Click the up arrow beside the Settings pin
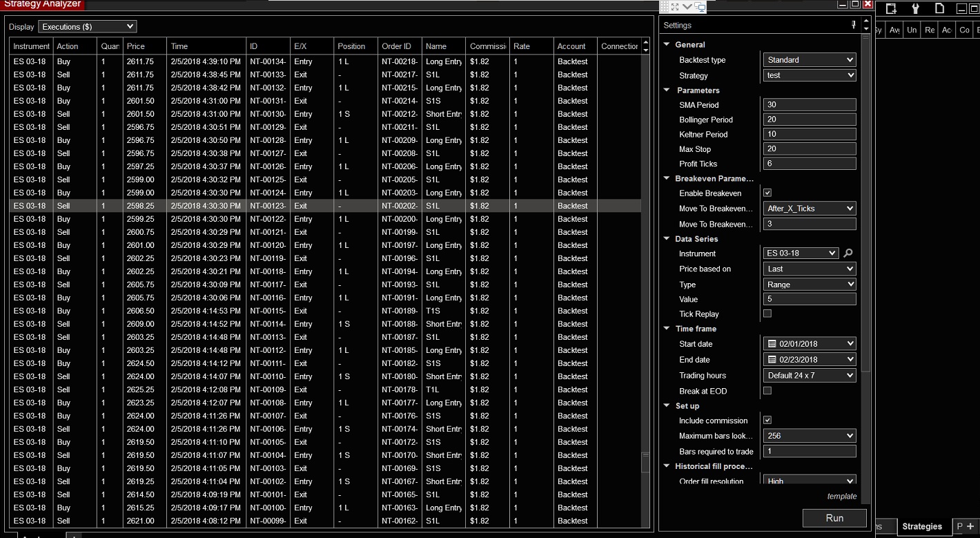This screenshot has height=538, width=980. coord(866,21)
